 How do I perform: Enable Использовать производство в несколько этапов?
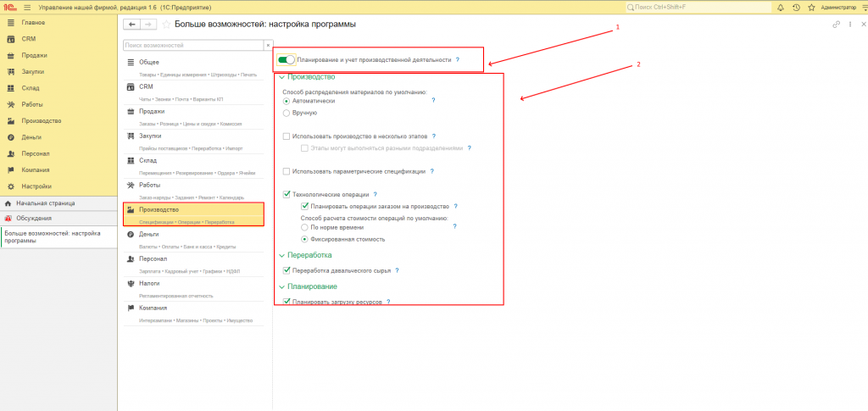287,136
